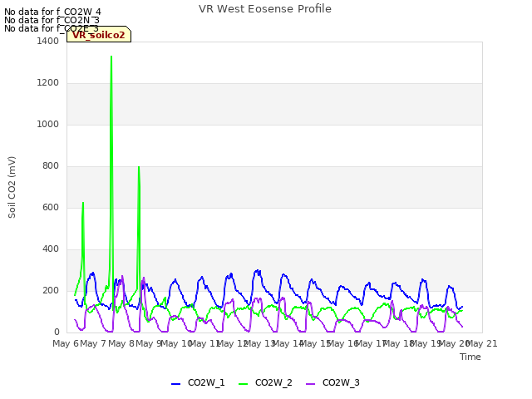Image resolution: width=532 pixels, height=399 pixels.
Task: Click the May 21 x-axis label
Action: 482,343
